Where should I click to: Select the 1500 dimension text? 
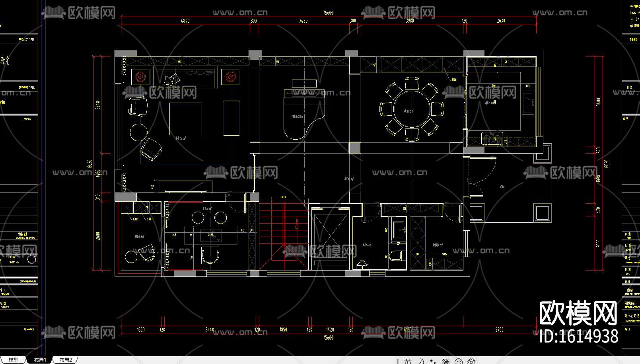click(141, 330)
